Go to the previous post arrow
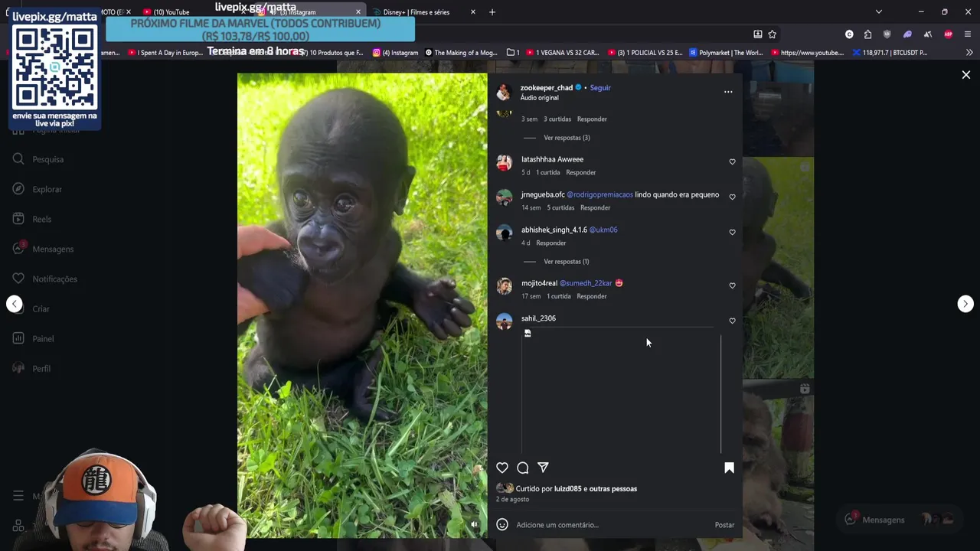Screen dimensions: 980x551 15,304
